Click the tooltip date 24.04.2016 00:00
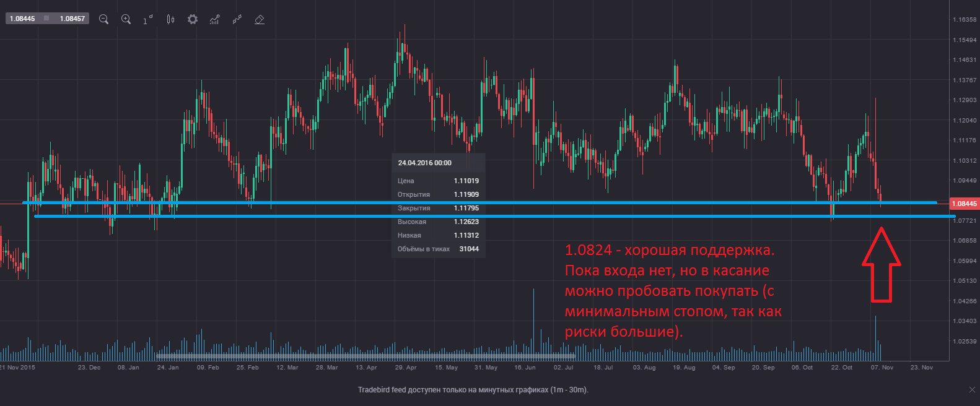 coord(425,163)
